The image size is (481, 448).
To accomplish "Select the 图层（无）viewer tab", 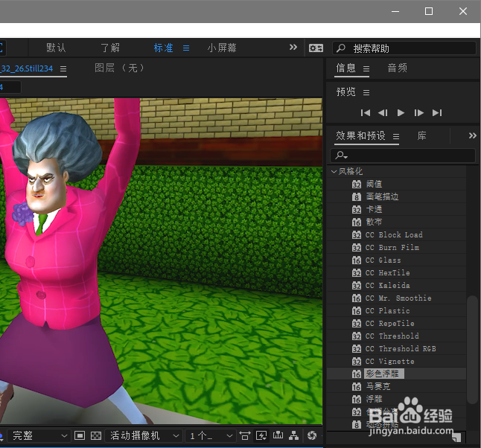I will (x=119, y=68).
